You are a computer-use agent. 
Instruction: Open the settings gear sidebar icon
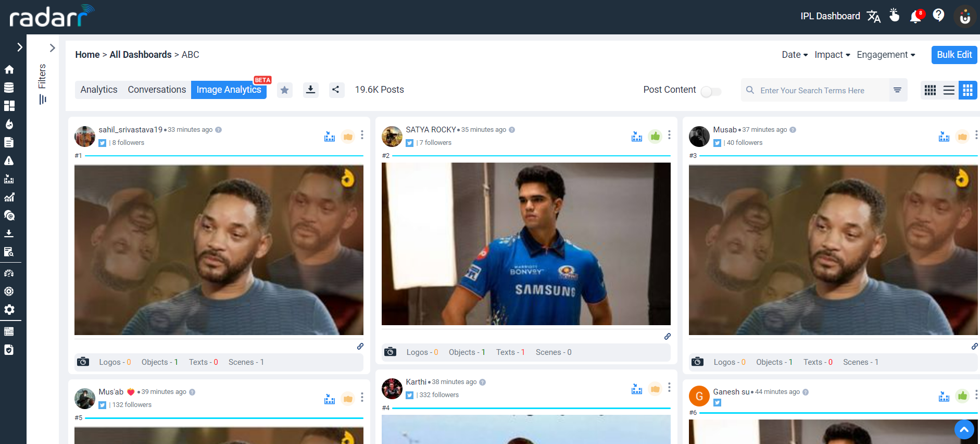[9, 310]
